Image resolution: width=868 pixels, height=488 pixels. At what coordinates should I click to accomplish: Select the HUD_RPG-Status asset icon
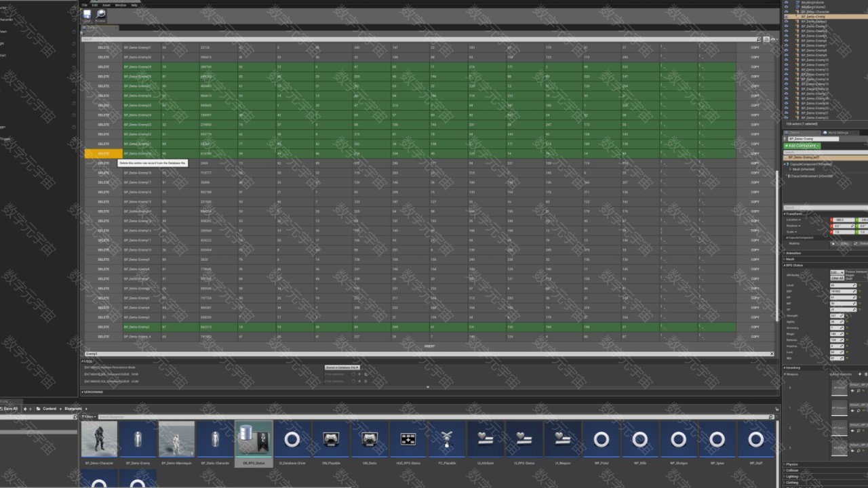click(x=408, y=439)
